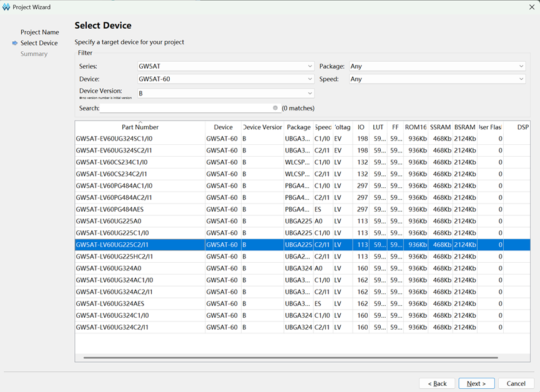Click the blue arrow beside Select Device step
Image resolution: width=540 pixels, height=392 pixels.
pos(15,43)
